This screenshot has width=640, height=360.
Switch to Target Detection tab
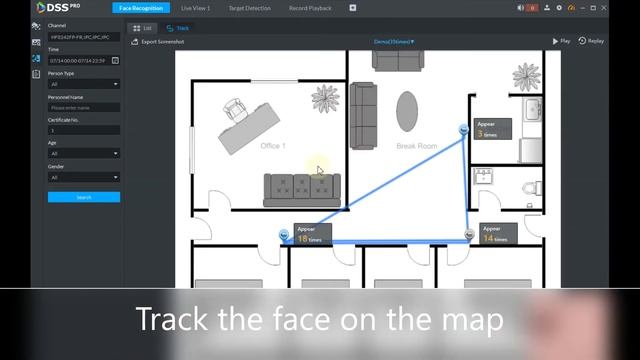[249, 8]
